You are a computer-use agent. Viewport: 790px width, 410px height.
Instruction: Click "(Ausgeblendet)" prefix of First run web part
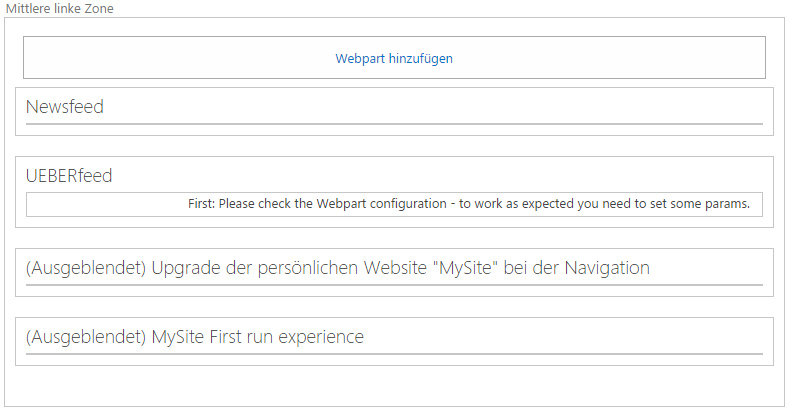click(86, 337)
